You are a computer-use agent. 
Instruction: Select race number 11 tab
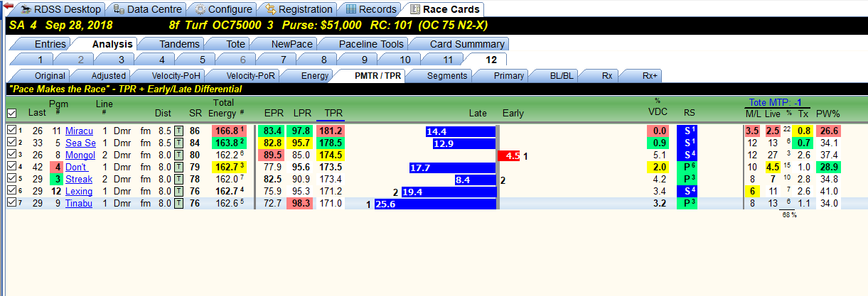[x=446, y=60]
